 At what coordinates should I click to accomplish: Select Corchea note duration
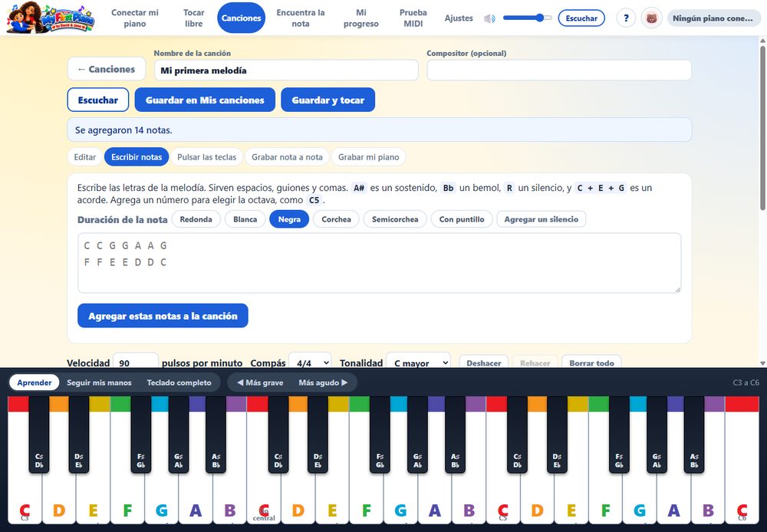tap(336, 219)
